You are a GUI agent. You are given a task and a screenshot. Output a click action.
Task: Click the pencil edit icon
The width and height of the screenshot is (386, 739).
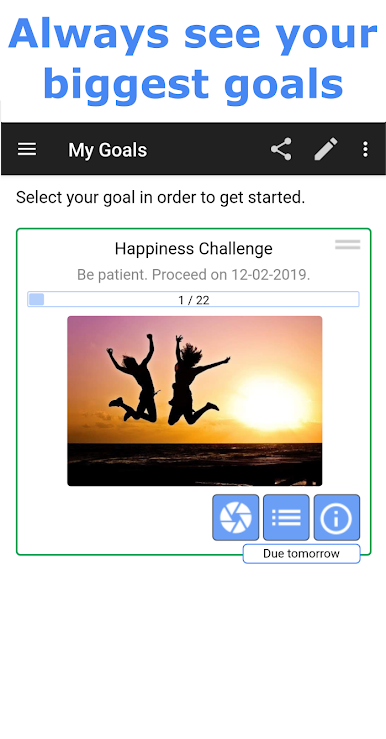coord(326,149)
